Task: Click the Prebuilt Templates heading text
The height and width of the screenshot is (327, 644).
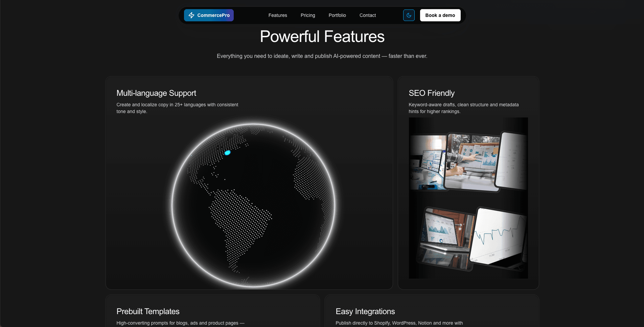Action: tap(148, 311)
